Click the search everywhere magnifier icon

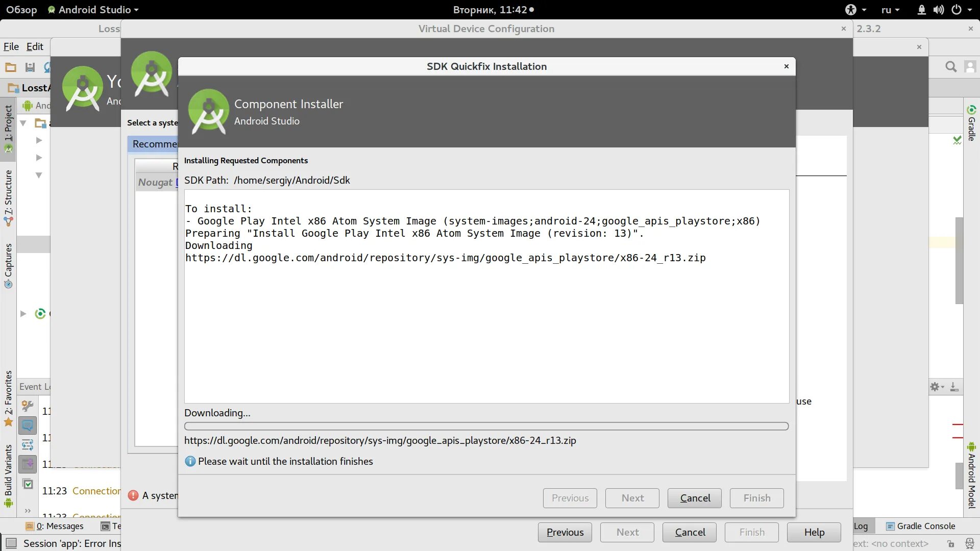[x=950, y=67]
